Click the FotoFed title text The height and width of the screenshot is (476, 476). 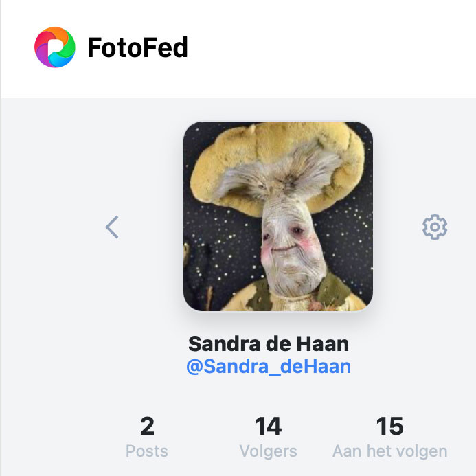pos(137,47)
